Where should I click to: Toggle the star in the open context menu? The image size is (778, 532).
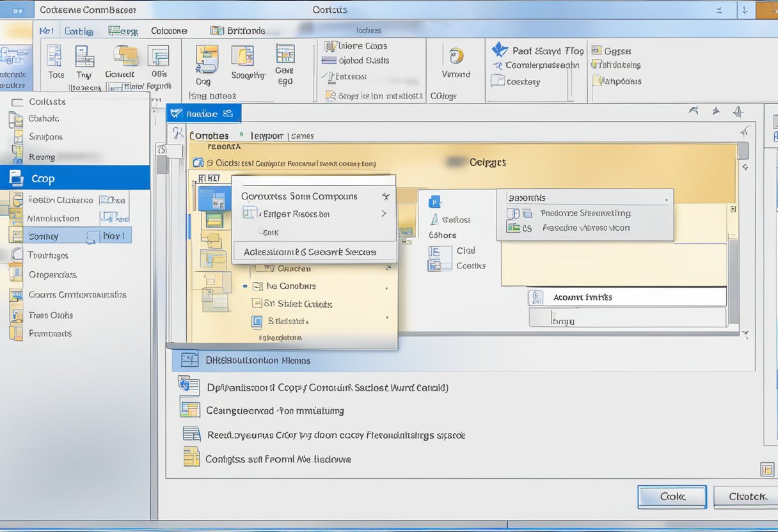386,196
